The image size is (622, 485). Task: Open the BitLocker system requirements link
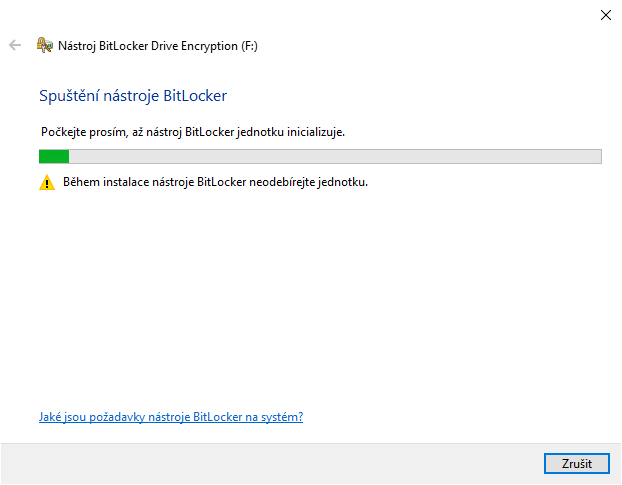pyautogui.click(x=171, y=417)
